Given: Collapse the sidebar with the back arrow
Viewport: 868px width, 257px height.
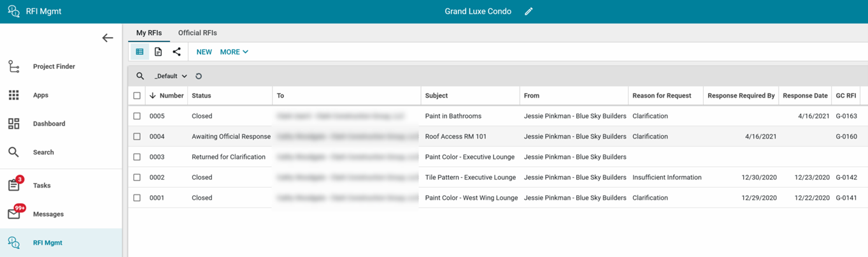Looking at the screenshot, I should (108, 38).
